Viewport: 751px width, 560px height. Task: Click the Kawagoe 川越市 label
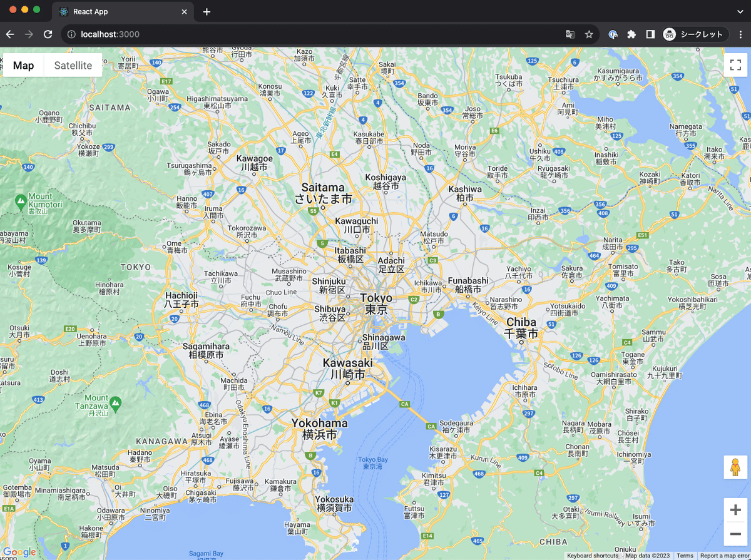254,163
